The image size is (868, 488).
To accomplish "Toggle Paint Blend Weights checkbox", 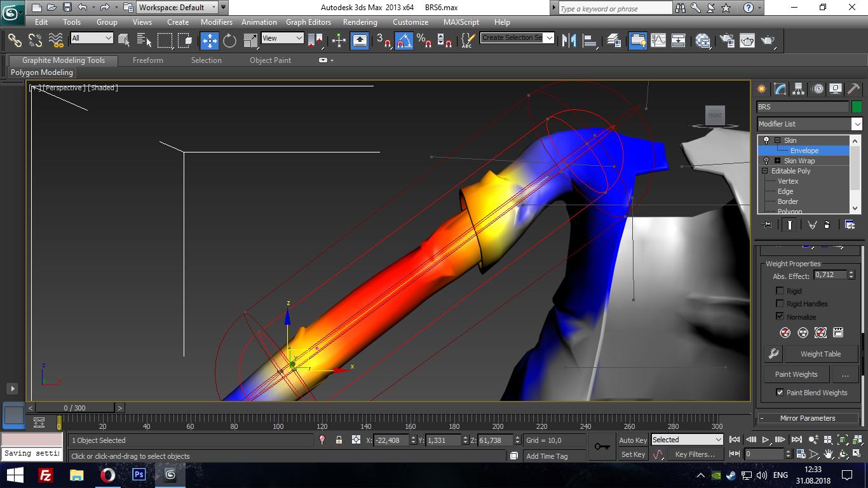I will 780,393.
